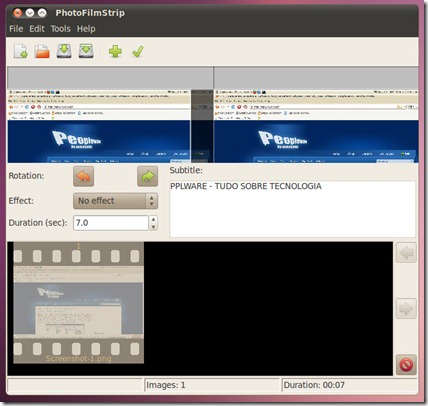Click the Duration field showing 7.0
This screenshot has width=428, height=406.
tap(111, 223)
